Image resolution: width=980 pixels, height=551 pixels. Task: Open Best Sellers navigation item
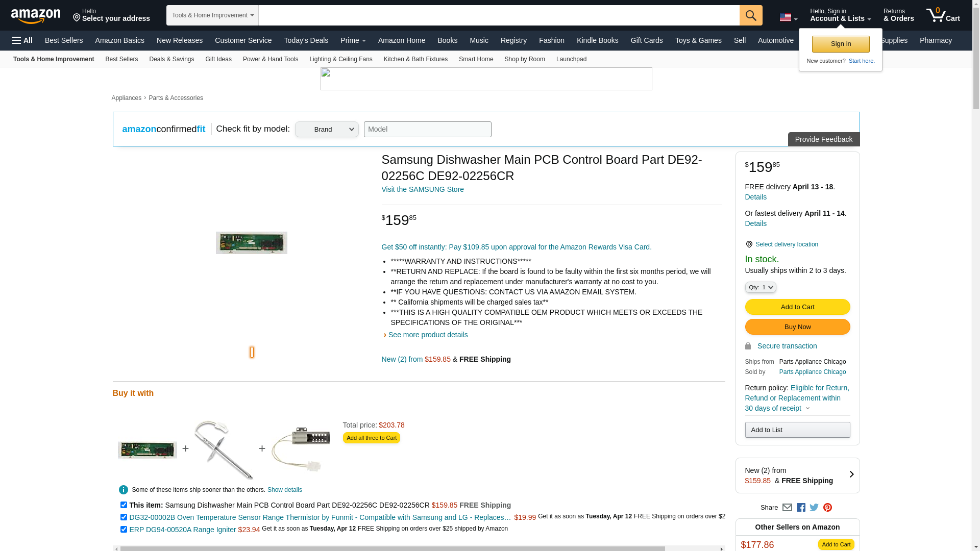point(64,40)
